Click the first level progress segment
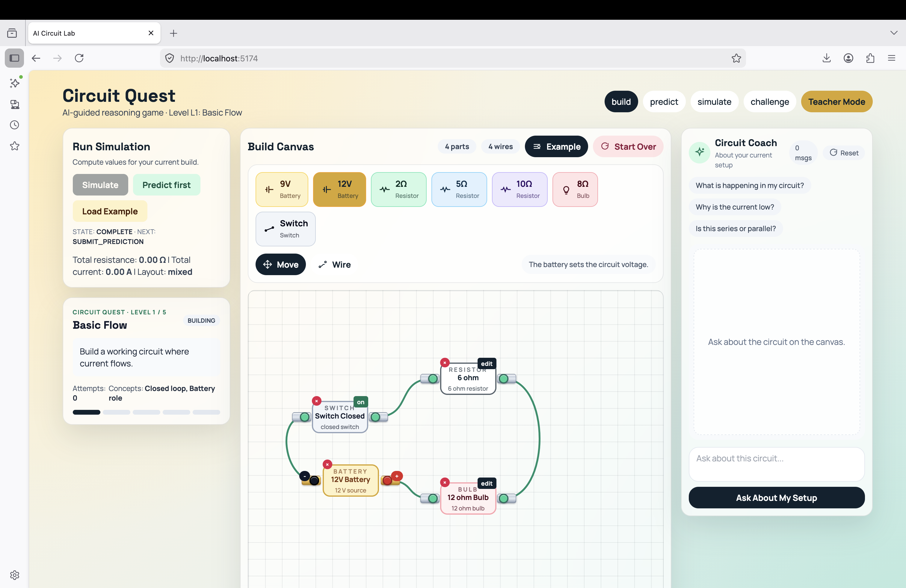Viewport: 906px width, 588px height. click(x=86, y=412)
